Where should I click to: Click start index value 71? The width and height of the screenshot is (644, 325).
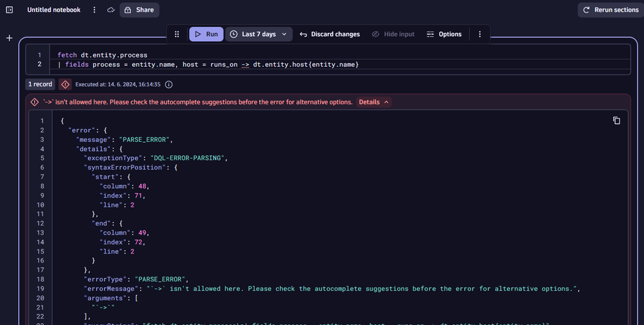(138, 195)
